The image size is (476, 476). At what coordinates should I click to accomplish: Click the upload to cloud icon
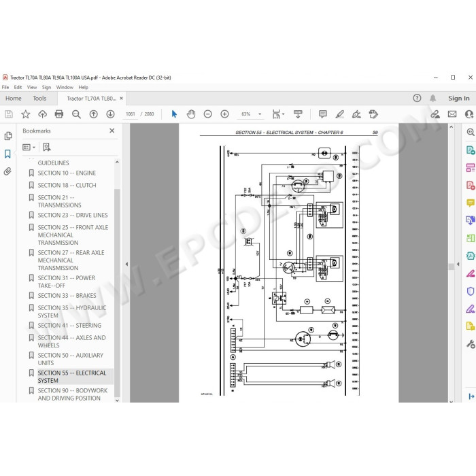[42, 114]
